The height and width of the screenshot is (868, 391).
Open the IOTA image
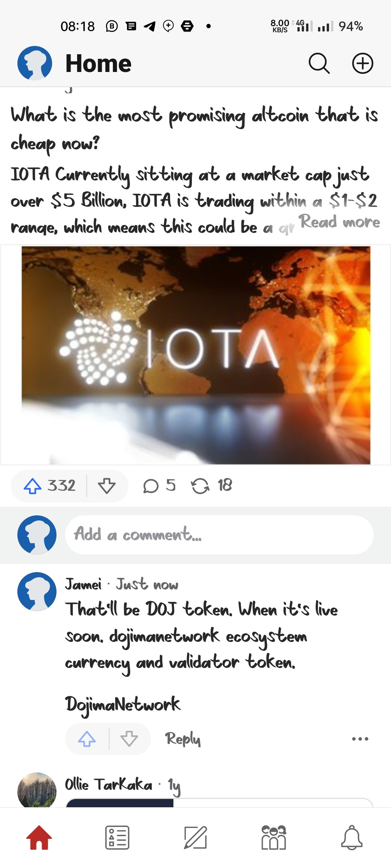(x=196, y=355)
